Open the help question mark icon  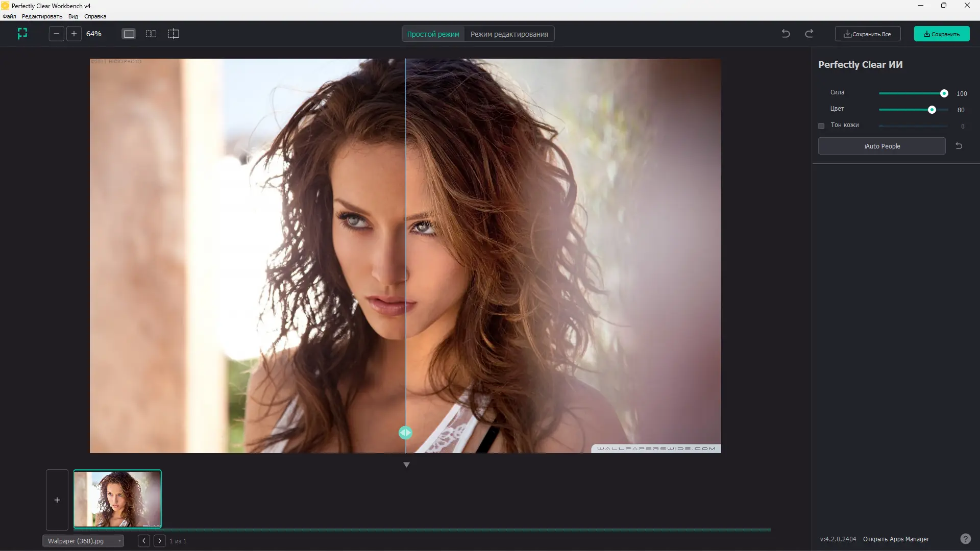click(965, 539)
